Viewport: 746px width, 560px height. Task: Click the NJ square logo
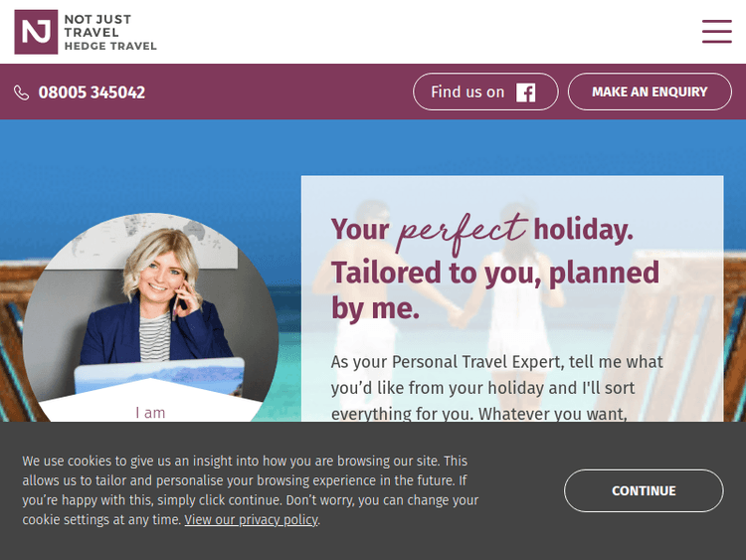(36, 32)
